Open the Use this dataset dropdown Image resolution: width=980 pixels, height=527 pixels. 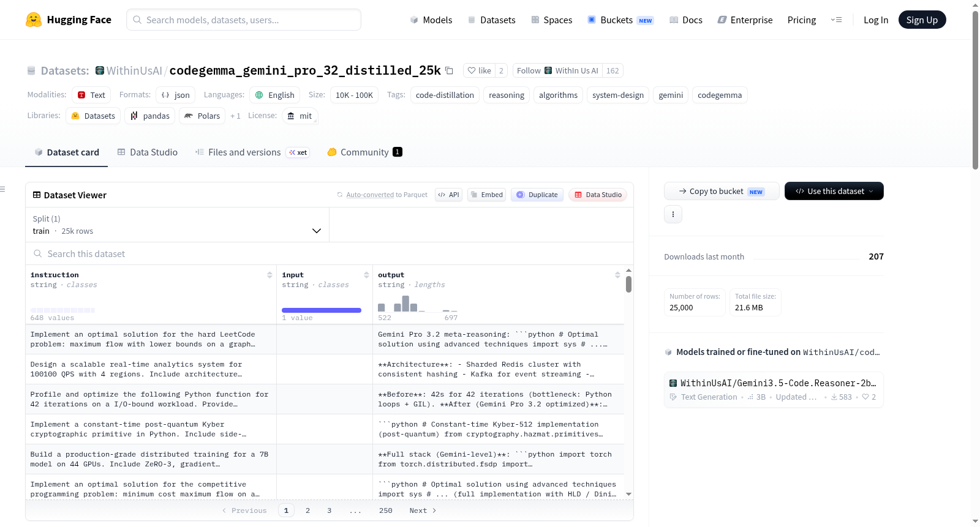tap(834, 191)
